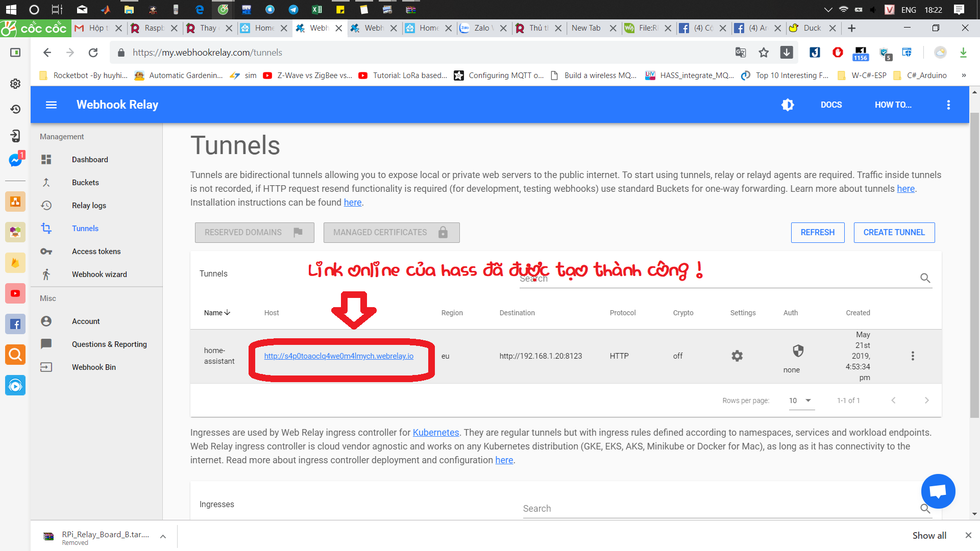Open the Windows Start menu
Screen dimensions: 980x551
tap(11, 10)
